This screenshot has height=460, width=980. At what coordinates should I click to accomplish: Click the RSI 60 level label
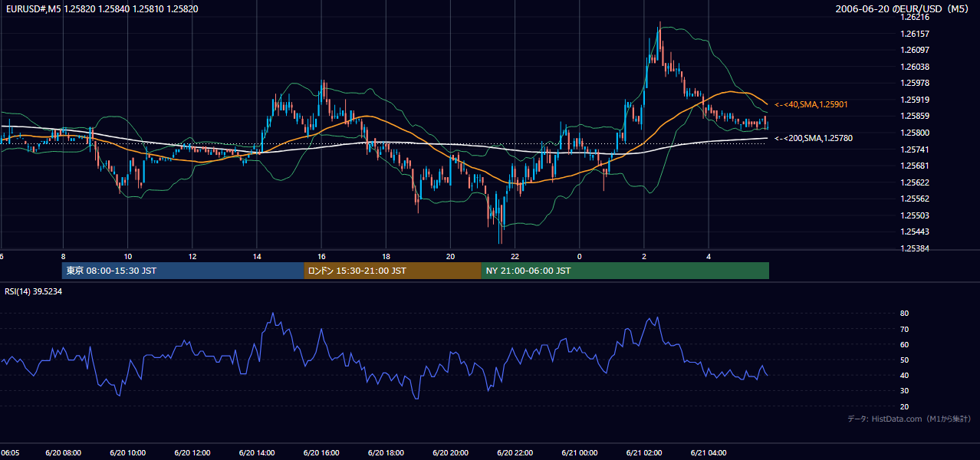(x=905, y=344)
